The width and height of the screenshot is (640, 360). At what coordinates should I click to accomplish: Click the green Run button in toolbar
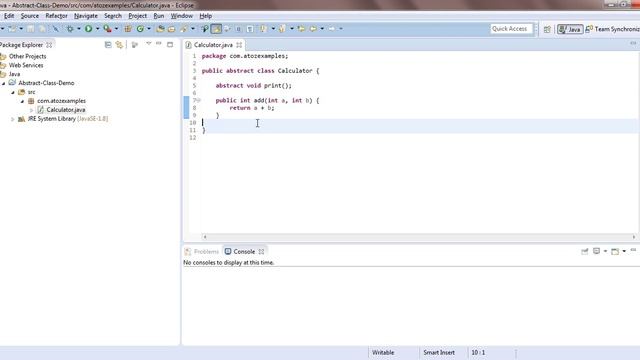point(88,29)
